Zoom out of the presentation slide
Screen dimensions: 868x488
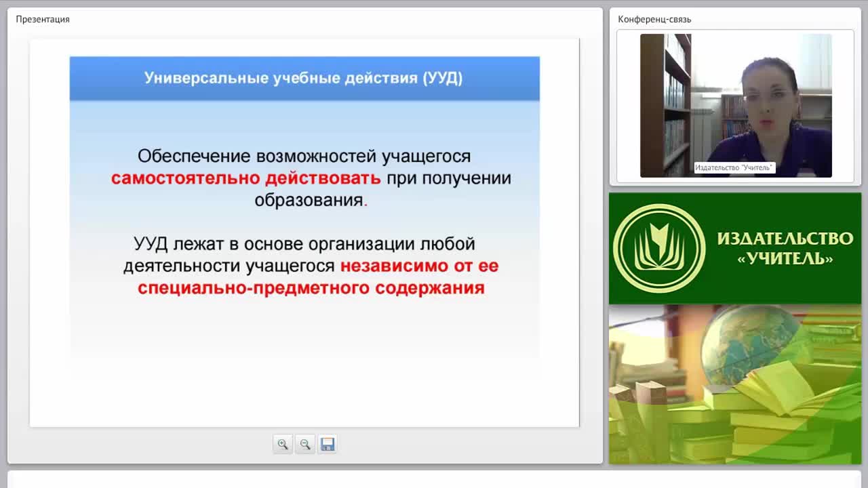pyautogui.click(x=305, y=444)
